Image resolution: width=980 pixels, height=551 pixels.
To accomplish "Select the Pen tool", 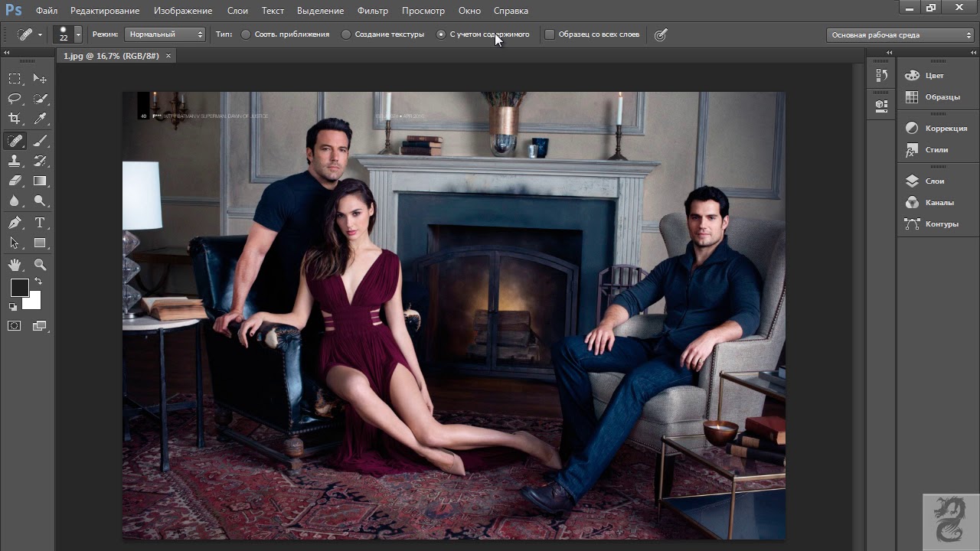I will (15, 223).
